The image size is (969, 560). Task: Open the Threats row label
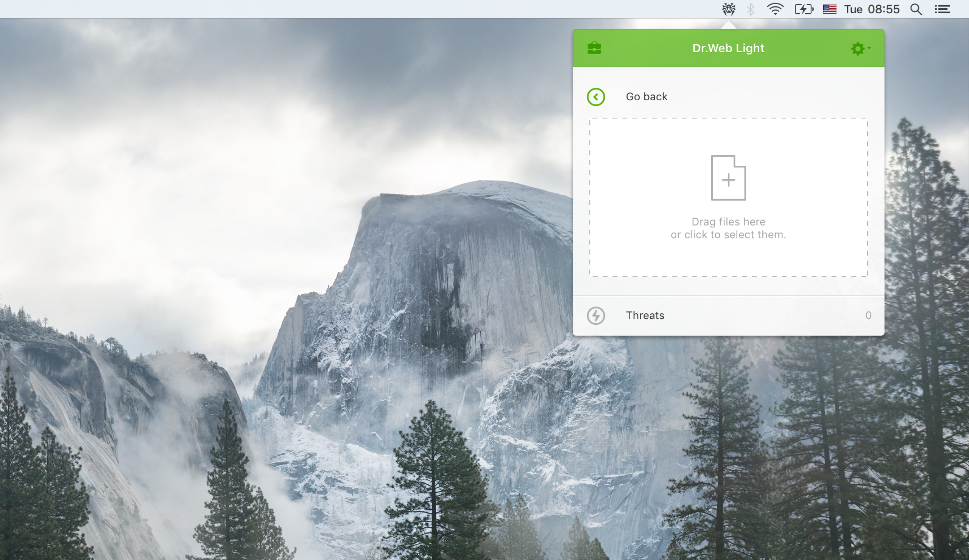pos(645,316)
